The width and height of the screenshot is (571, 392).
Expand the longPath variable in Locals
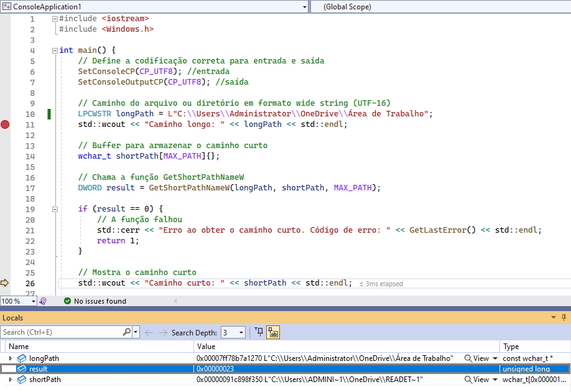click(11, 358)
